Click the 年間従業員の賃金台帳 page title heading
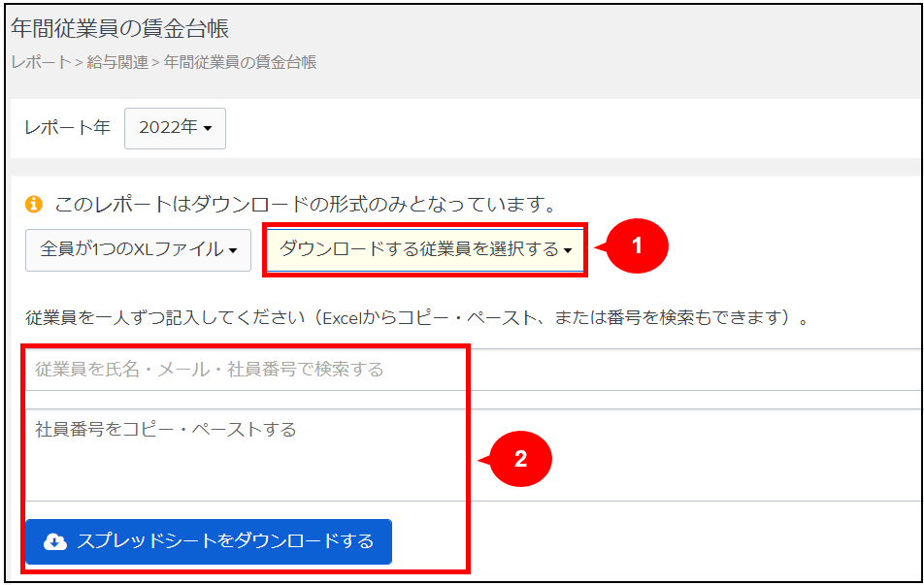The width and height of the screenshot is (924, 585). pyautogui.click(x=120, y=28)
